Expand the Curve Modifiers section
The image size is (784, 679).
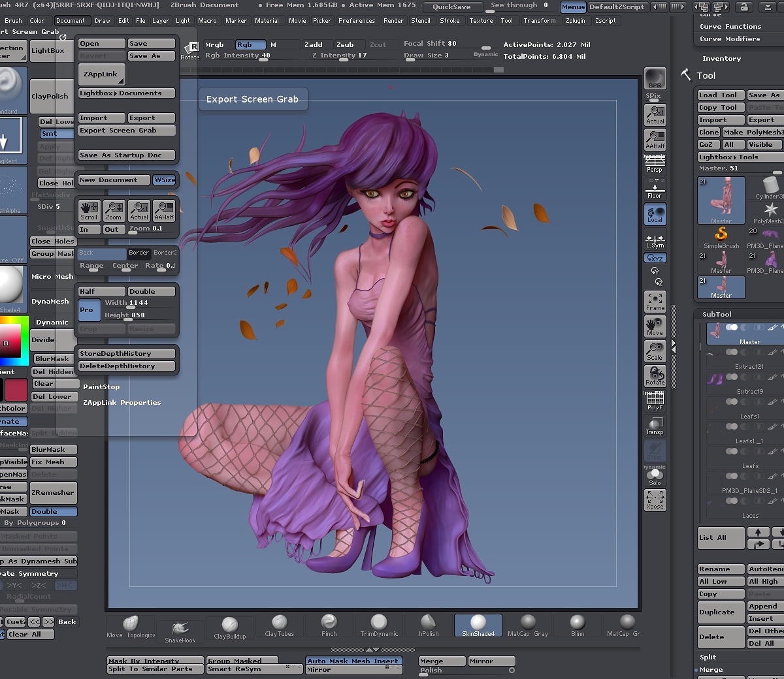[730, 39]
